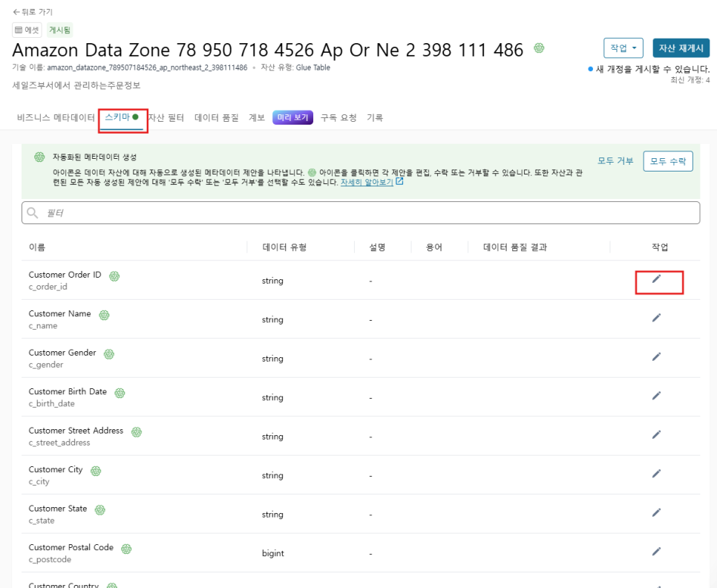Open AI suggestion icon next to Customer Gender
Viewport: 717px width, 588px height.
click(x=109, y=354)
